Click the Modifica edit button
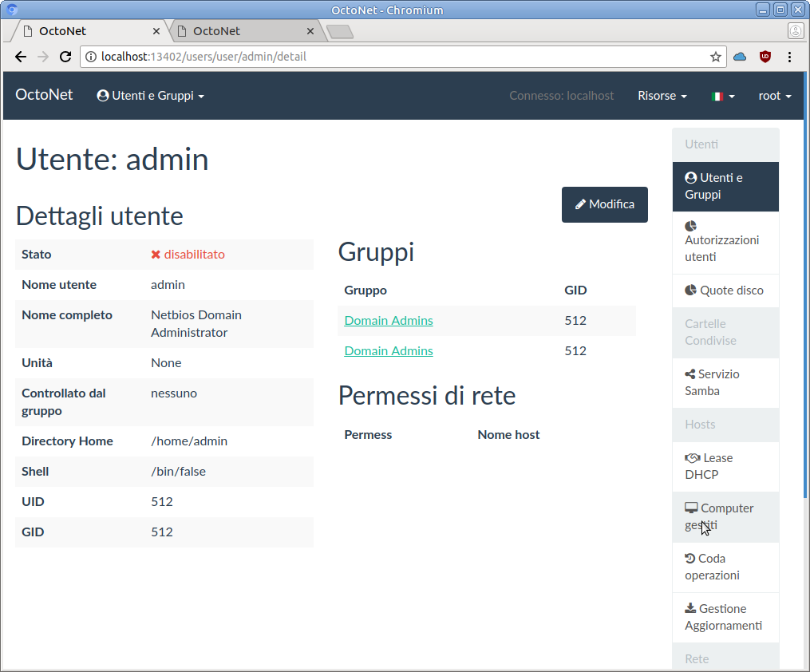Screen dimensions: 810x672 604,204
